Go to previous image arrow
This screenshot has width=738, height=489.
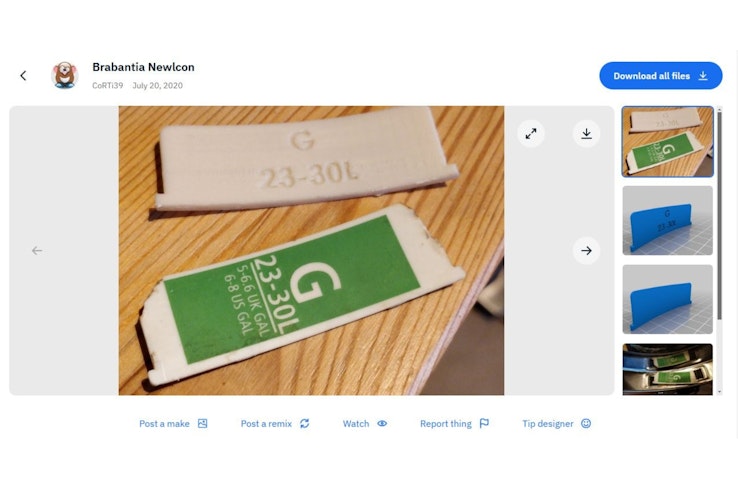37,251
